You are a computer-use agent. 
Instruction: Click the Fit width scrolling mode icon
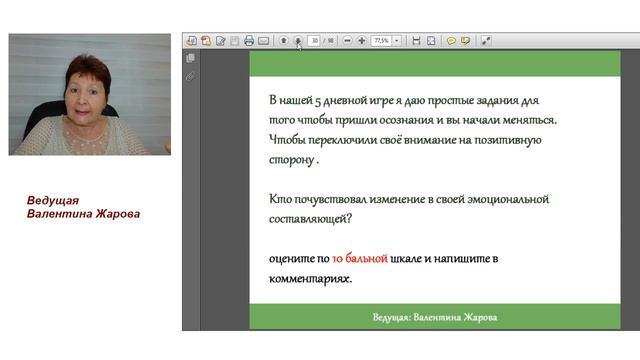coord(416,40)
